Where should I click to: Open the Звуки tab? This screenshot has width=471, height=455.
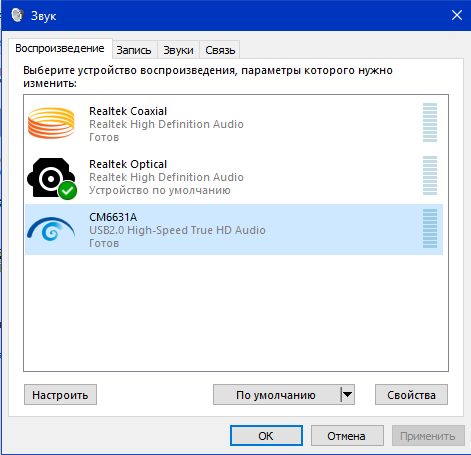(x=178, y=50)
